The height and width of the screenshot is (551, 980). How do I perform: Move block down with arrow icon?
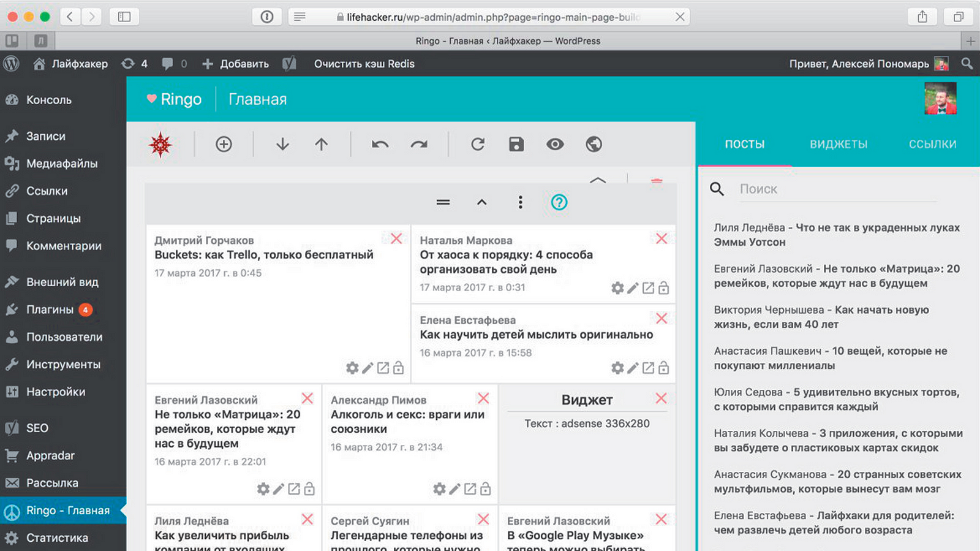(282, 144)
